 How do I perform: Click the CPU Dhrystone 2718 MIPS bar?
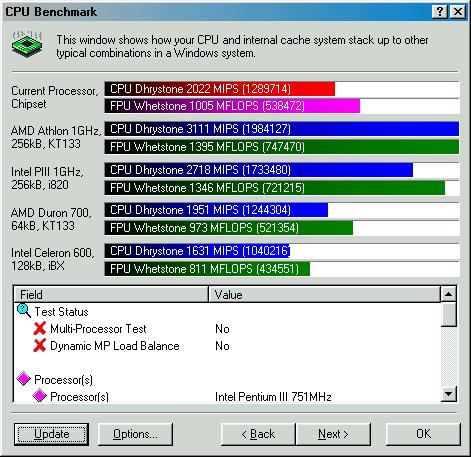(x=259, y=170)
